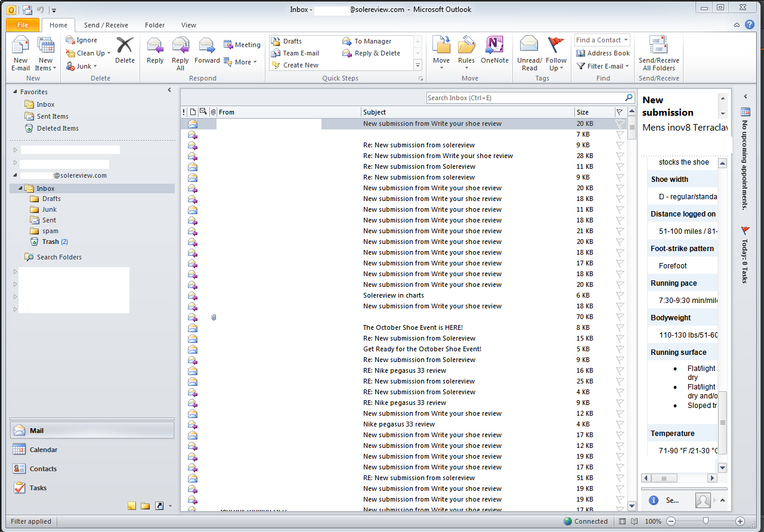This screenshot has width=764, height=532.
Task: Adjust the zoom slider
Action: [705, 521]
